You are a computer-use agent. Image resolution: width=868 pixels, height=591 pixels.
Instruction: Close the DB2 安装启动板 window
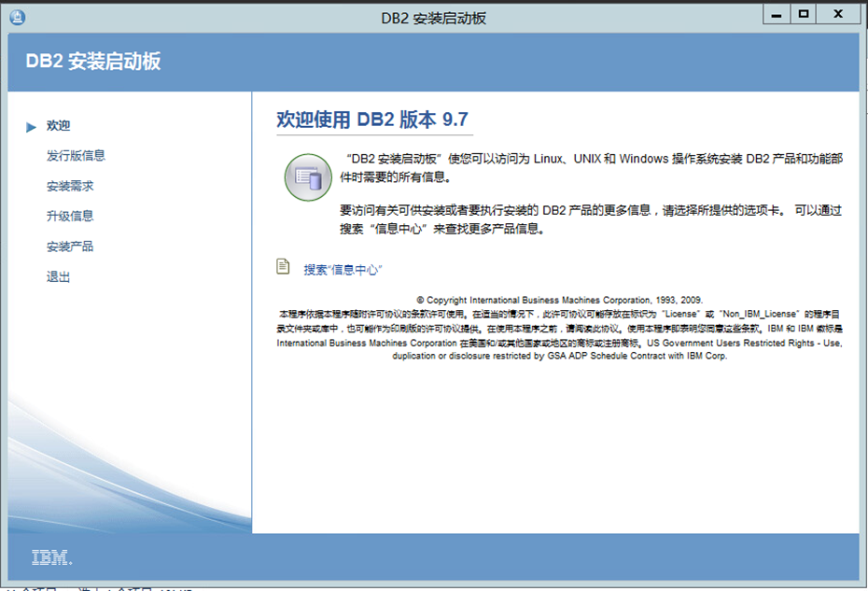tap(839, 14)
